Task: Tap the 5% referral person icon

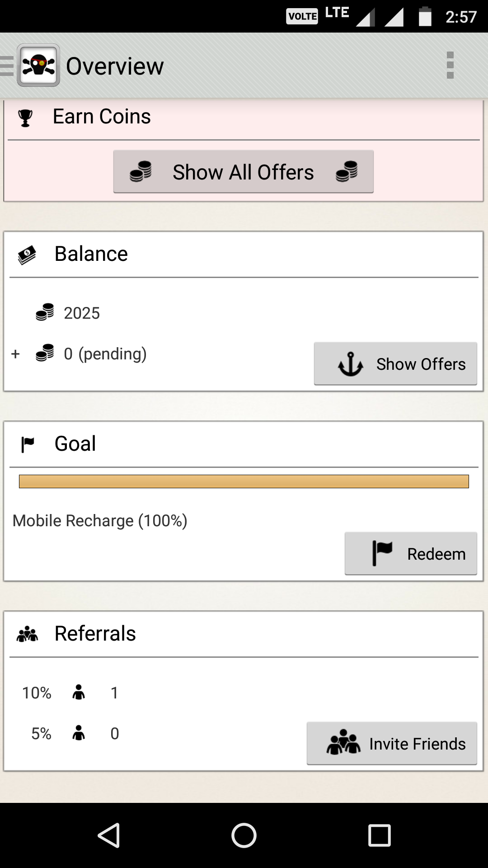Action: click(x=79, y=733)
